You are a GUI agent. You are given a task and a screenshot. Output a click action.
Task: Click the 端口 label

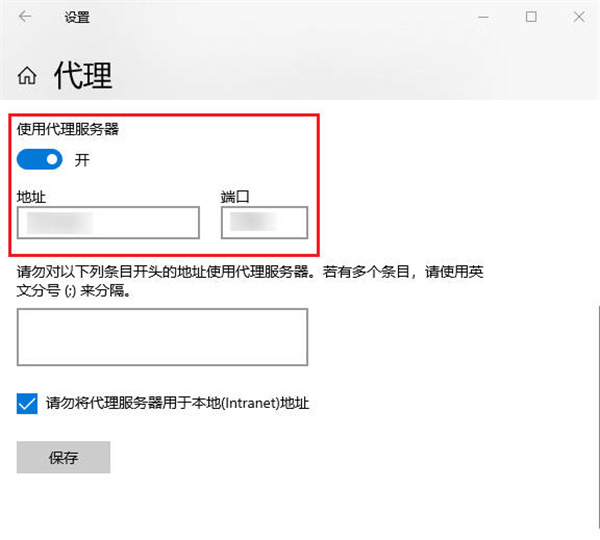click(x=235, y=197)
